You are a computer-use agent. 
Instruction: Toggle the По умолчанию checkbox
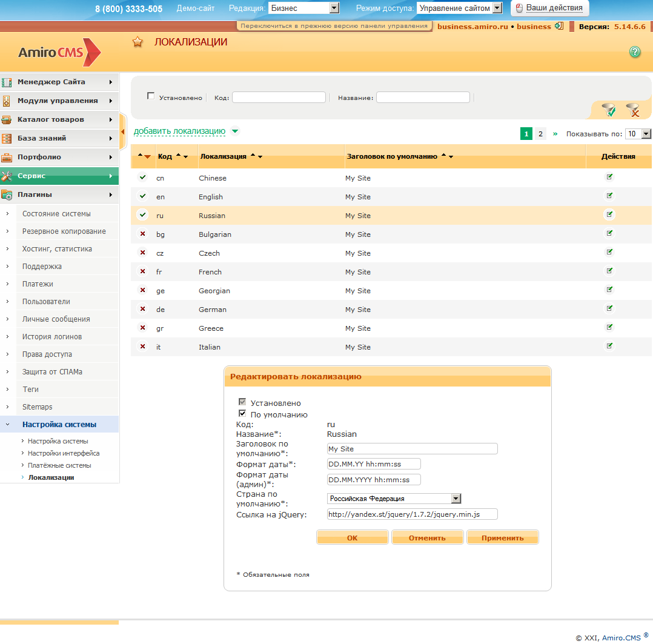pos(243,414)
